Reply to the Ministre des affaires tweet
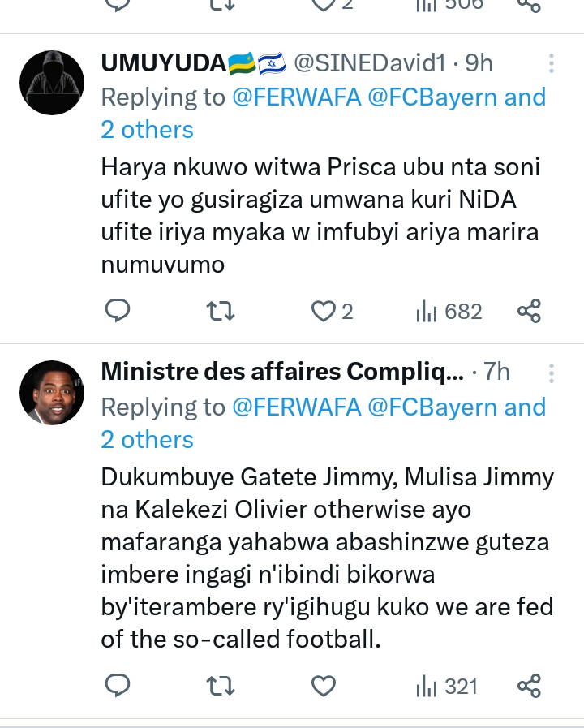 (x=118, y=686)
